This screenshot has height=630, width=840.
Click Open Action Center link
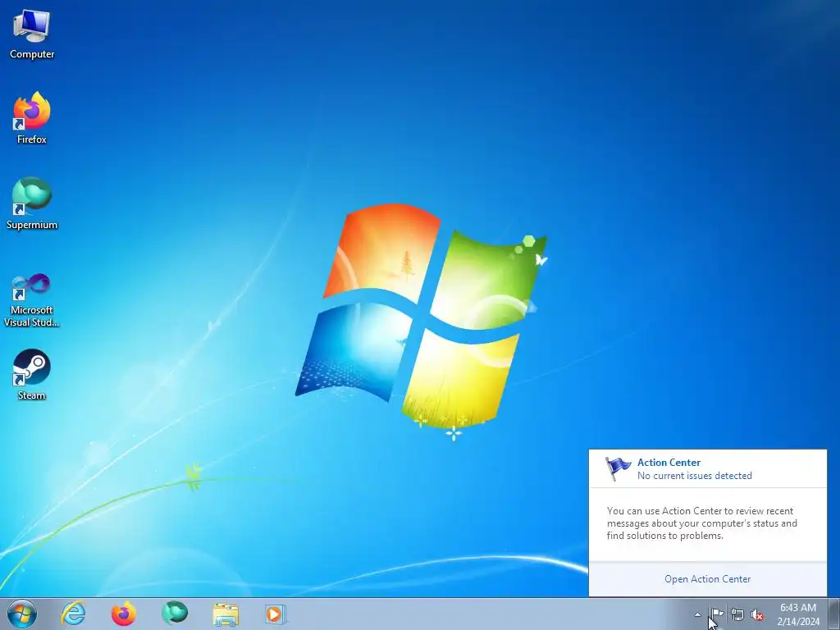pyautogui.click(x=707, y=579)
